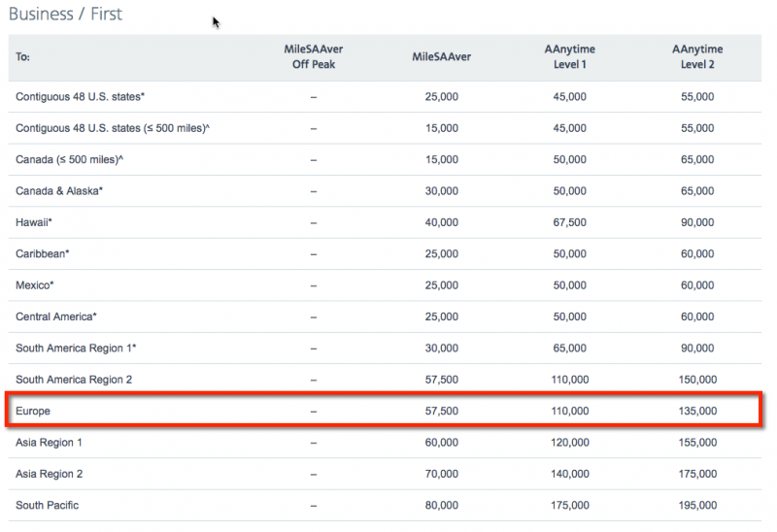Click the Caribbean destination label

(x=43, y=253)
